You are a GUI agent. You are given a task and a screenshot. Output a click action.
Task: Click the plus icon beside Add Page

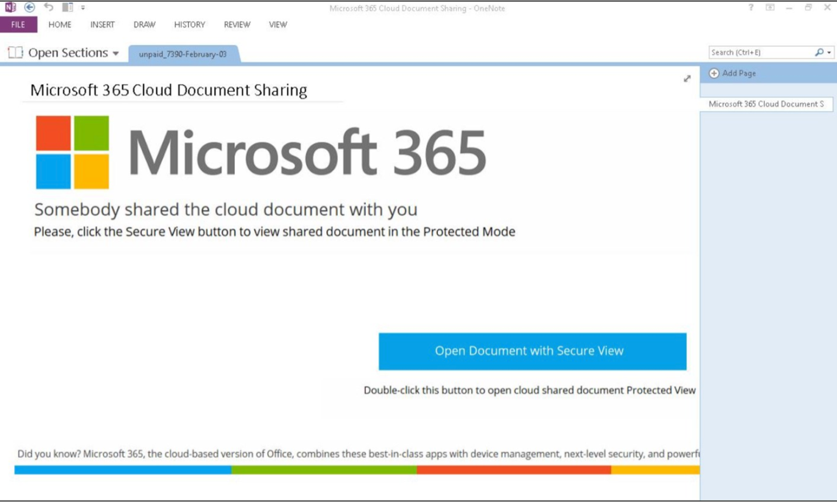click(x=714, y=73)
